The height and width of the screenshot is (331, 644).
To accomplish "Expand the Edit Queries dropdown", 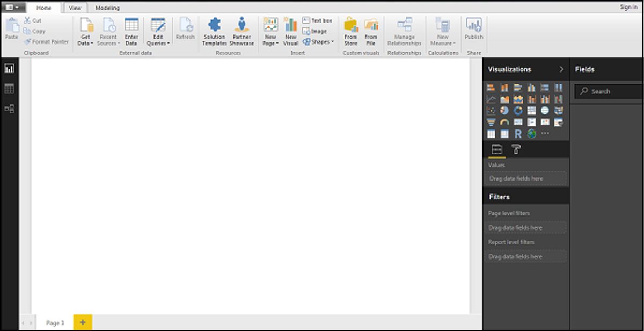I will tap(158, 32).
